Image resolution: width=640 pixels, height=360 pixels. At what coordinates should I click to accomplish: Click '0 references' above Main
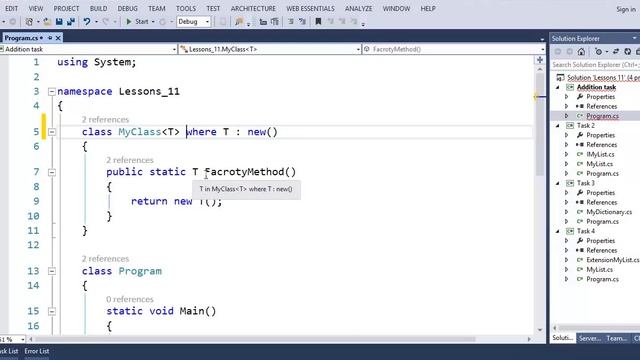click(129, 299)
